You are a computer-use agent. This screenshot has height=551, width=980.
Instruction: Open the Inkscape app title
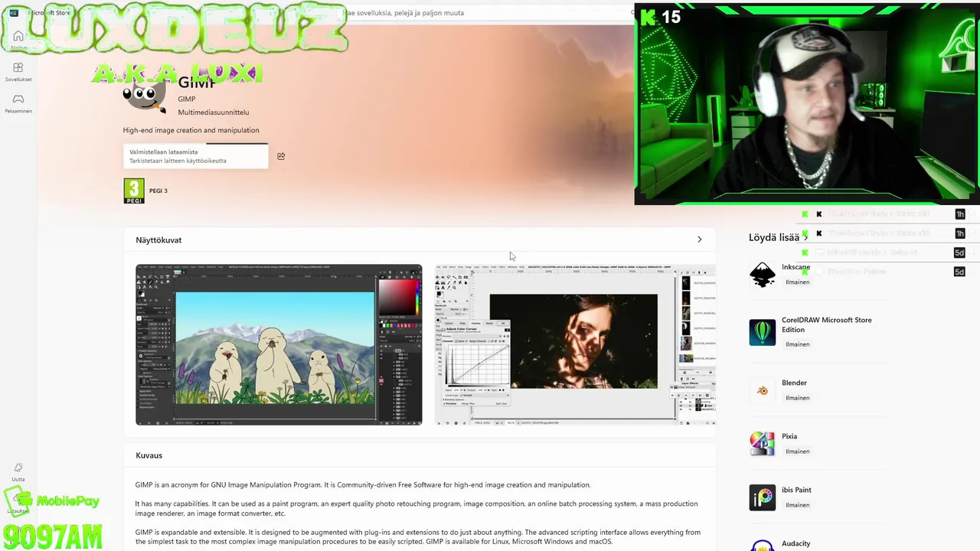795,267
